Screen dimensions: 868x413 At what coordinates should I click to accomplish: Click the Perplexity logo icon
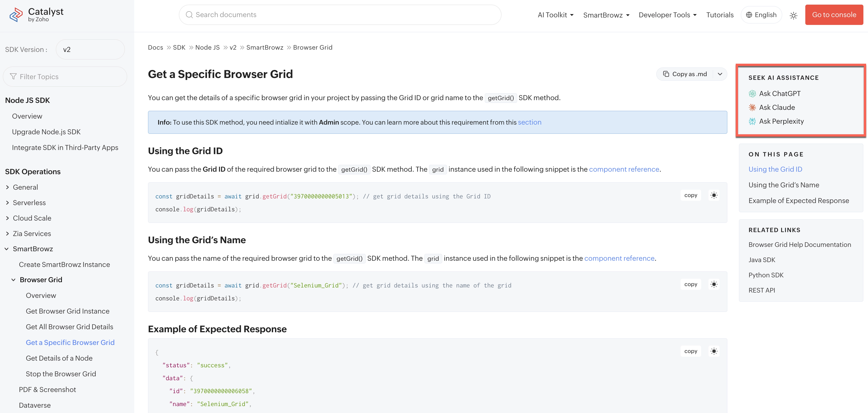[752, 121]
